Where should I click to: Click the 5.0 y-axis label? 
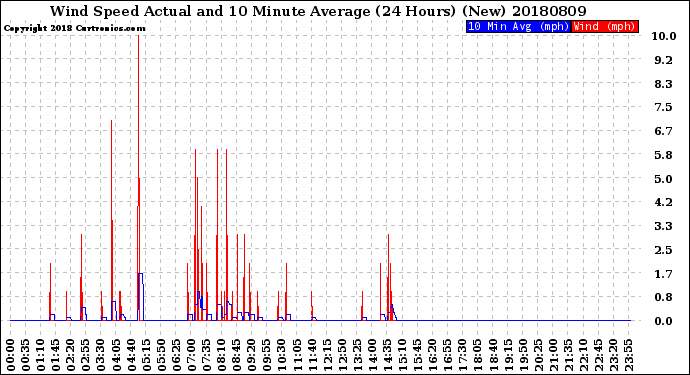664,179
